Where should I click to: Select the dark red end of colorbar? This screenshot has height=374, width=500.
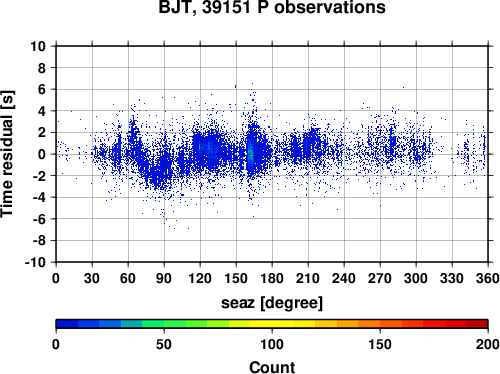click(477, 324)
